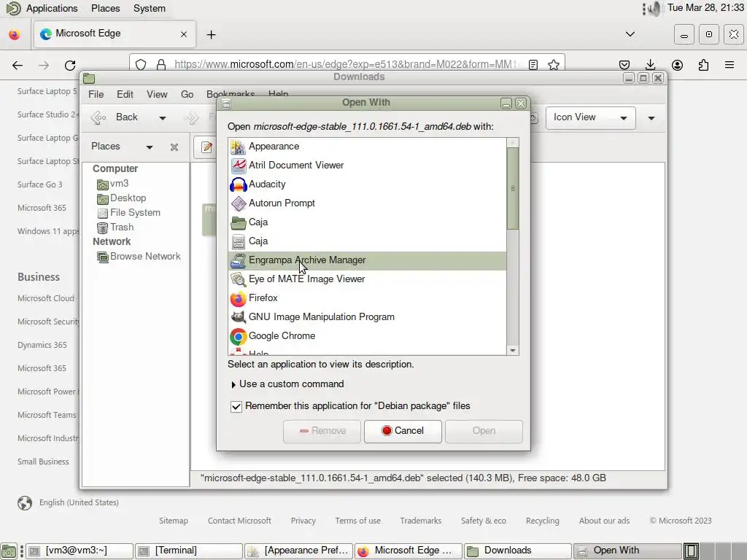Click the edit location pencil icon

(206, 147)
